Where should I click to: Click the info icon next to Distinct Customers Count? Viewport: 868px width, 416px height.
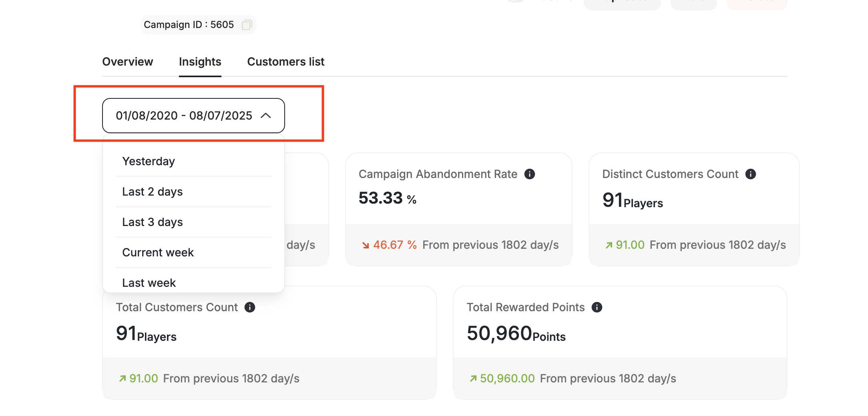tap(751, 174)
